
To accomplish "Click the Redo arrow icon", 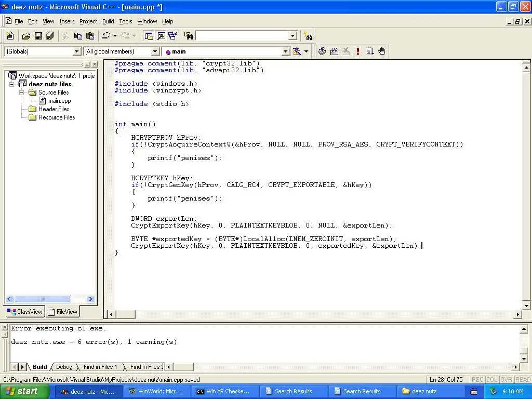I will (125, 36).
